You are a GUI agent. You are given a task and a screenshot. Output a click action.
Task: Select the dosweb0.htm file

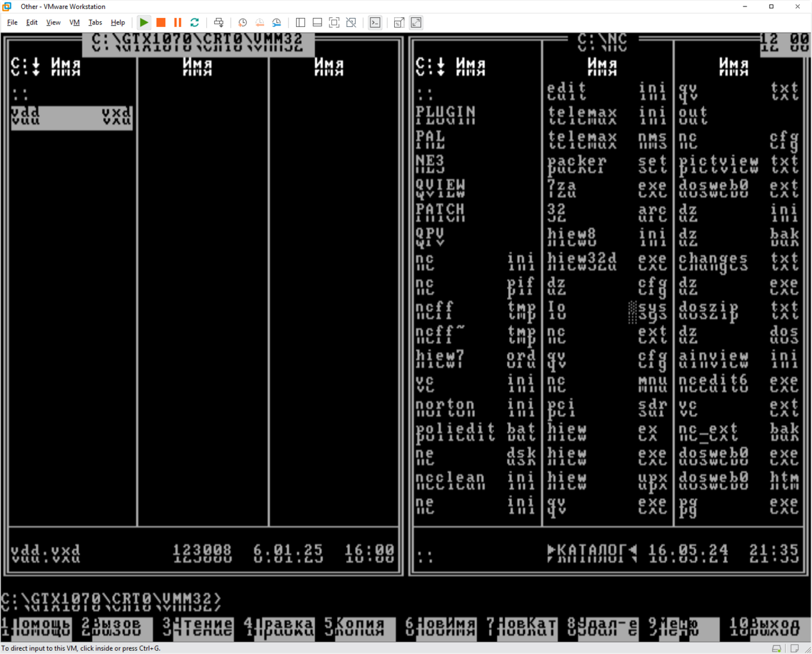[739, 481]
